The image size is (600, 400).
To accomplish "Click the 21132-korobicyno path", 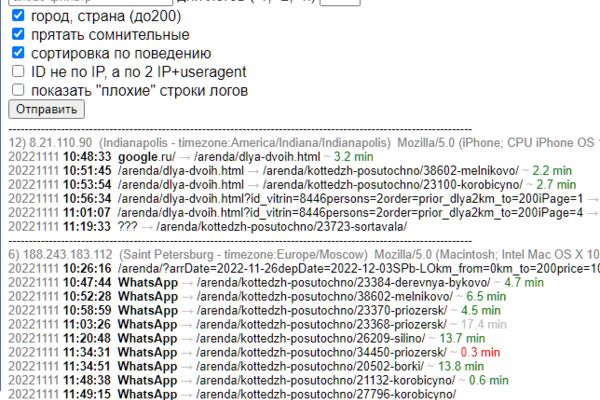I will pos(326,380).
